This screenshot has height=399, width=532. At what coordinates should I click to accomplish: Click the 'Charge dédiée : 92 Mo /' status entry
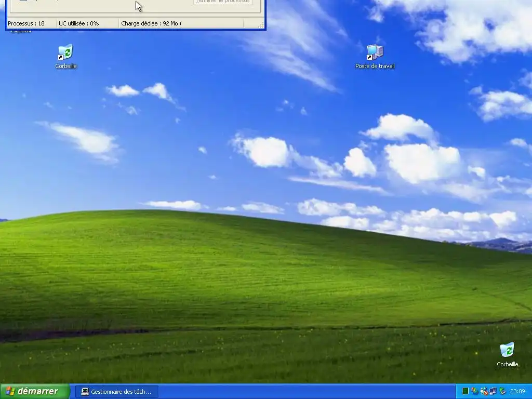pyautogui.click(x=181, y=23)
